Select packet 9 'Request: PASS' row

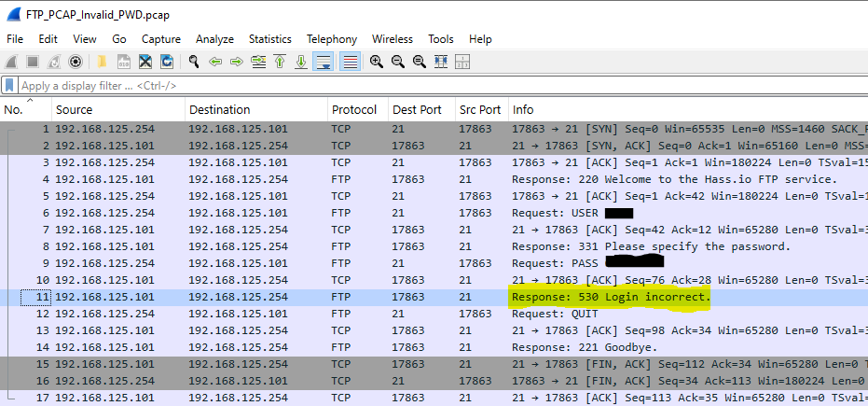point(434,263)
